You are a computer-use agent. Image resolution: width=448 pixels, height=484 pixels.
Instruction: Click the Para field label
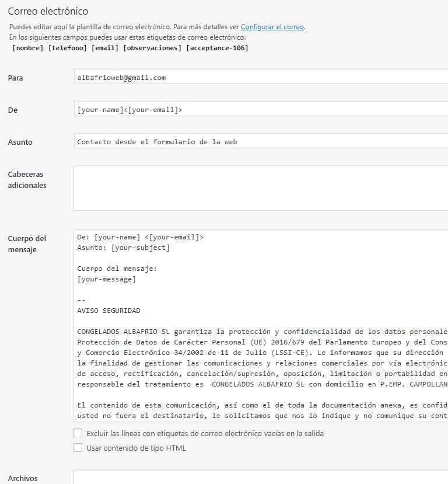point(15,78)
